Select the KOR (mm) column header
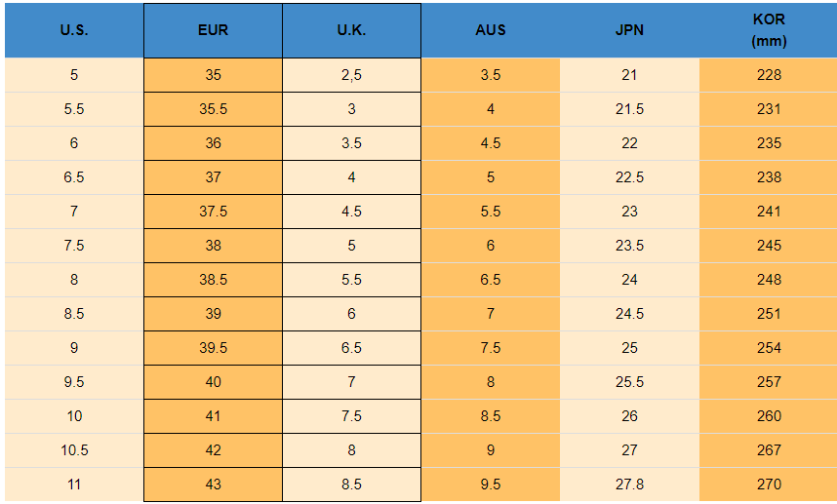837x504 pixels. [769, 30]
